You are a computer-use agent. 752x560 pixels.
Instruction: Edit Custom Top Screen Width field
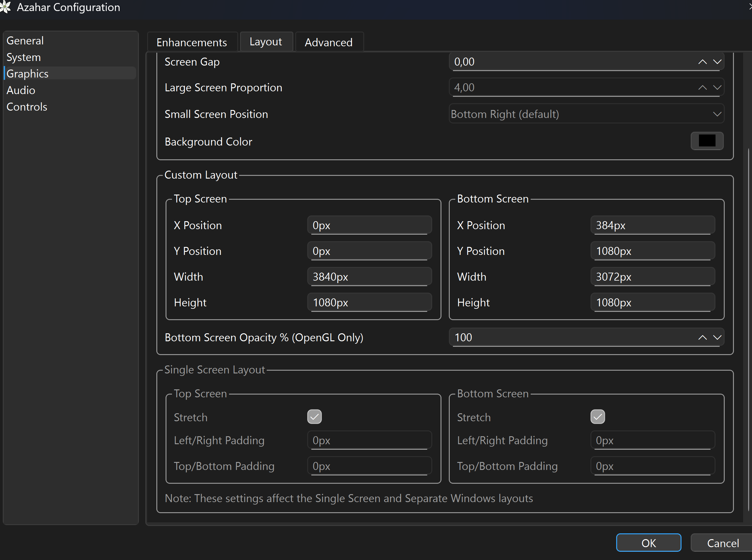[370, 277]
